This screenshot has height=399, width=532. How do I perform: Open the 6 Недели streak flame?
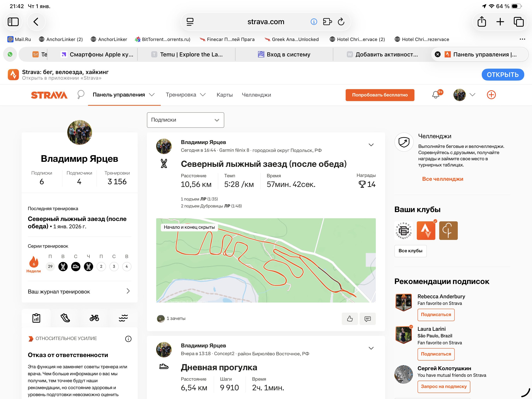[34, 264]
